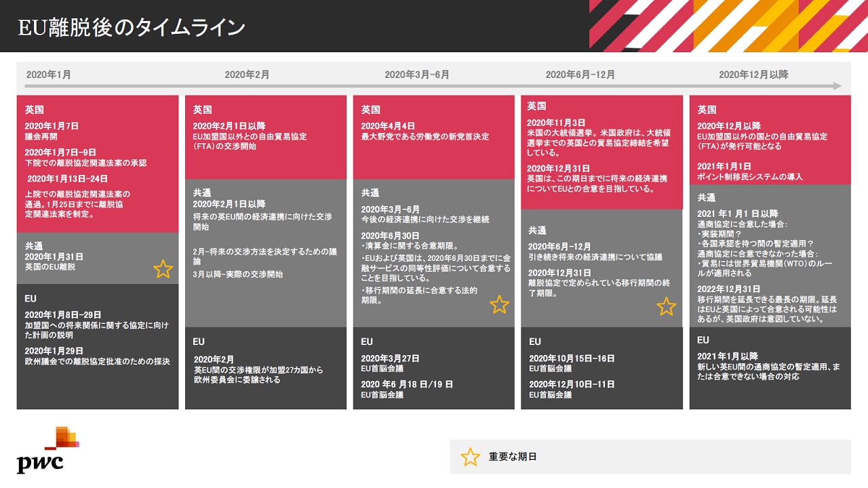The width and height of the screenshot is (868, 488).
Task: Select the 2020年2月 timeline label
Action: 247,75
